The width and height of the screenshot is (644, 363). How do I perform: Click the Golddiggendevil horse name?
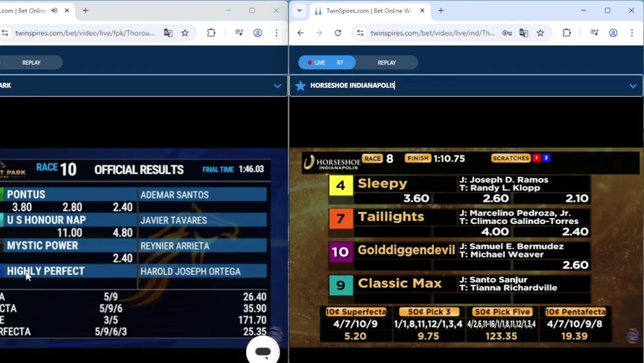point(406,250)
